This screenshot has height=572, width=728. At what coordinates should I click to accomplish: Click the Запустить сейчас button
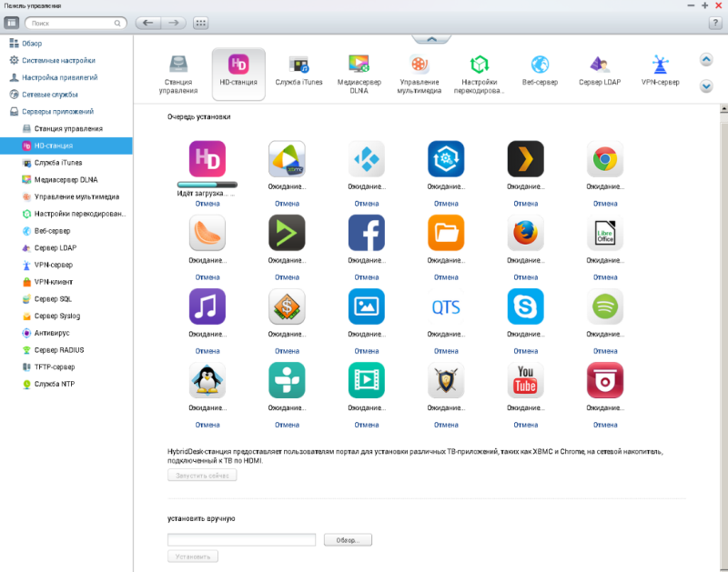(x=202, y=476)
